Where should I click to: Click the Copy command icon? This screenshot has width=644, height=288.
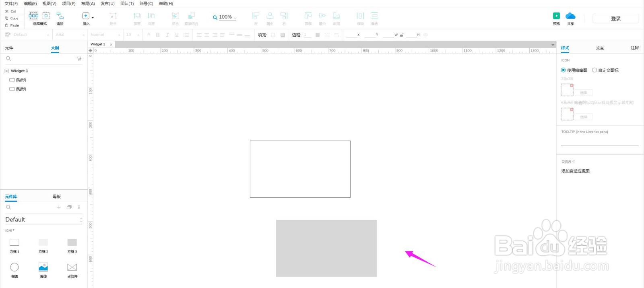(x=7, y=18)
